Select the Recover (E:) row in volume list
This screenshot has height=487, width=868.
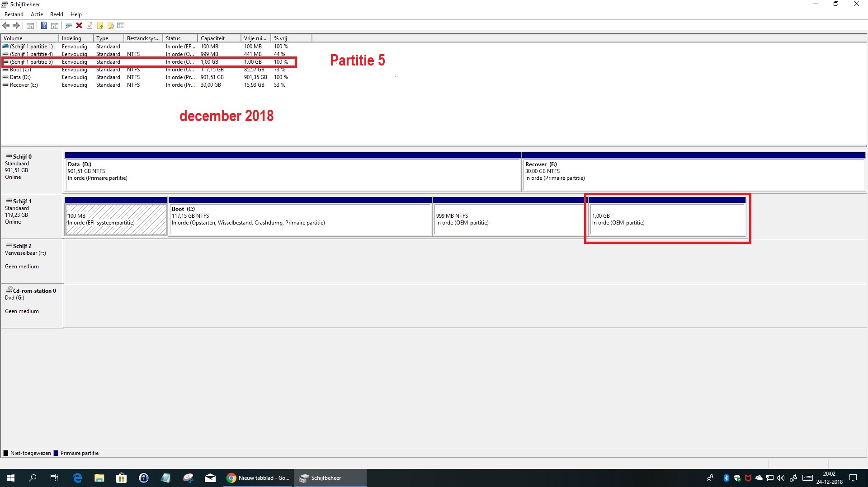coord(24,85)
